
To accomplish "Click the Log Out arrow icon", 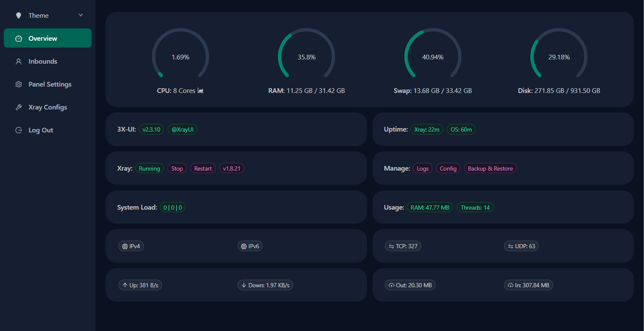I will [18, 130].
